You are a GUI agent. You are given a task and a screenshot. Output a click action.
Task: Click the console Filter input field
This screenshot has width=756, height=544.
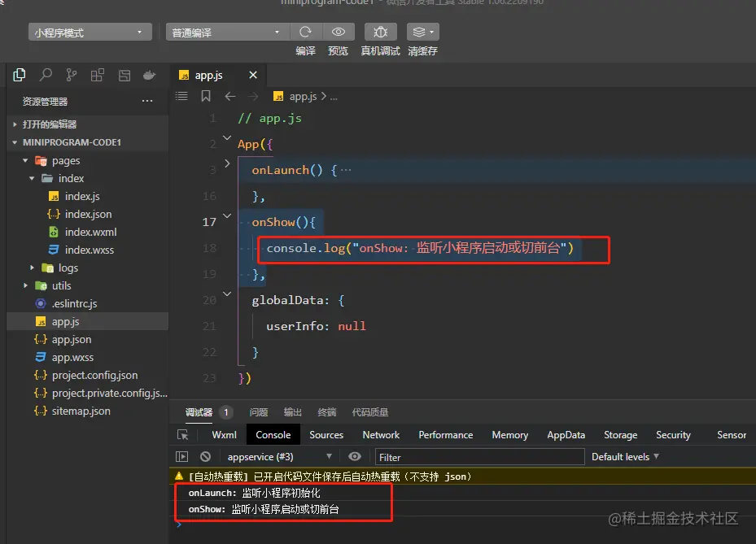coord(480,457)
